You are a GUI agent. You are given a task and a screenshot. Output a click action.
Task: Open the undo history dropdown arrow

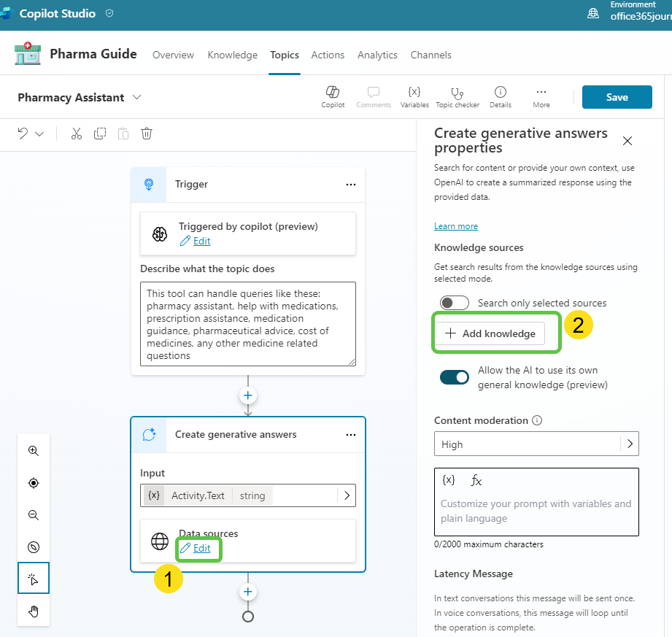point(41,134)
